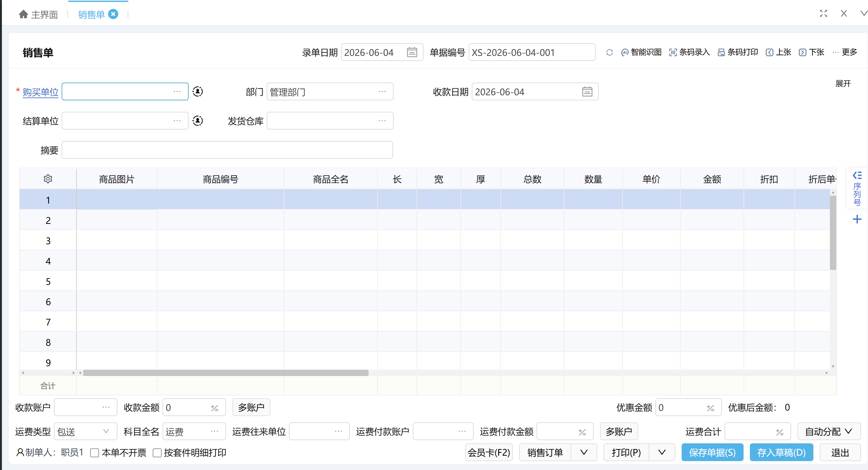Toggle 按套件明细打印 checkbox
The image size is (868, 470).
tap(157, 453)
